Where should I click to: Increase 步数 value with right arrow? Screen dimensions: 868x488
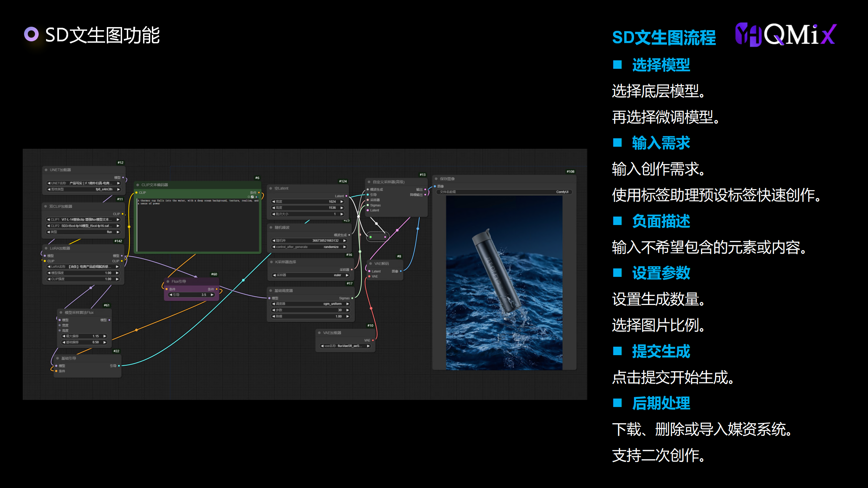(x=348, y=310)
